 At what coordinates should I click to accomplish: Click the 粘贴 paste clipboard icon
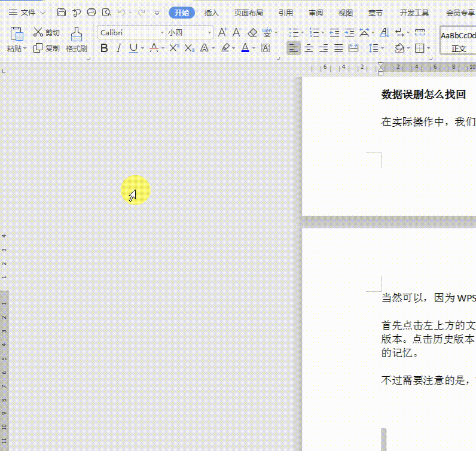click(16, 33)
